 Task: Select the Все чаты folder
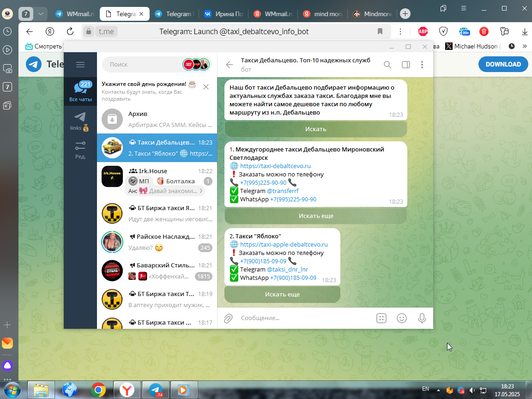(x=80, y=91)
